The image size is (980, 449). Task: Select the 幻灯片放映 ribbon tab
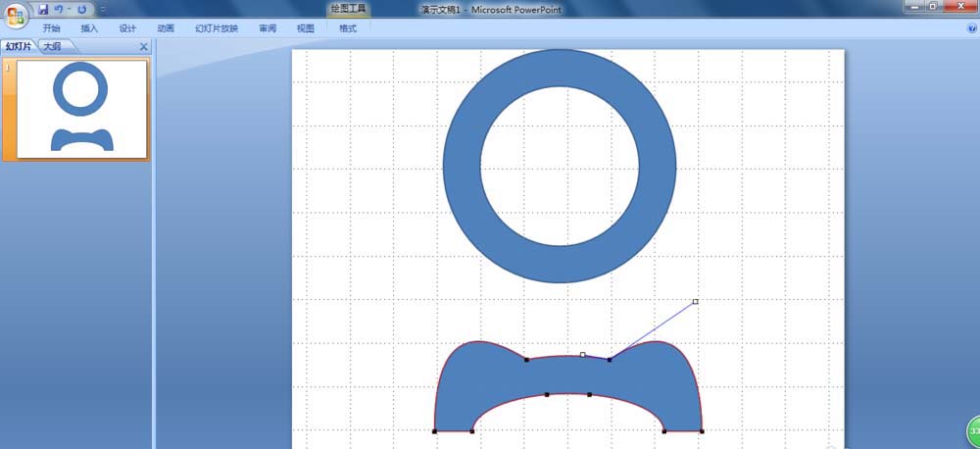217,28
